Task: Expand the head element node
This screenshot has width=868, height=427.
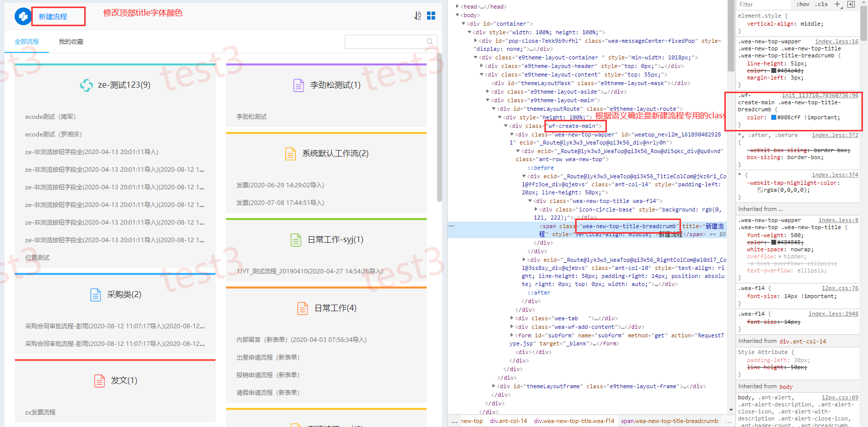Action: click(x=458, y=7)
